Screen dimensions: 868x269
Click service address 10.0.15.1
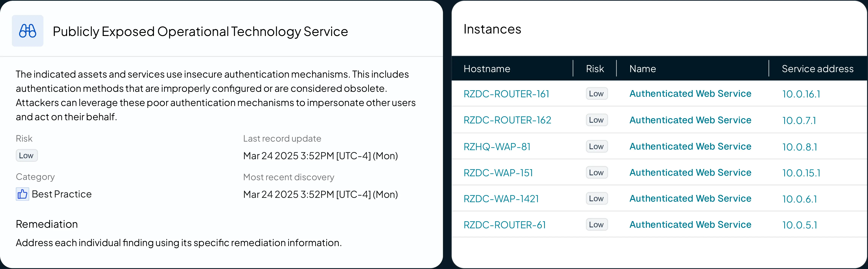pyautogui.click(x=801, y=173)
